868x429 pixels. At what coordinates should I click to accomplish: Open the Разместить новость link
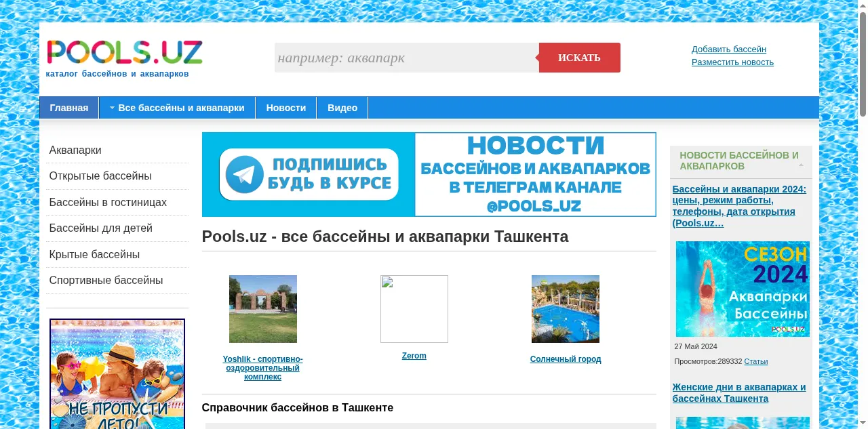[732, 62]
